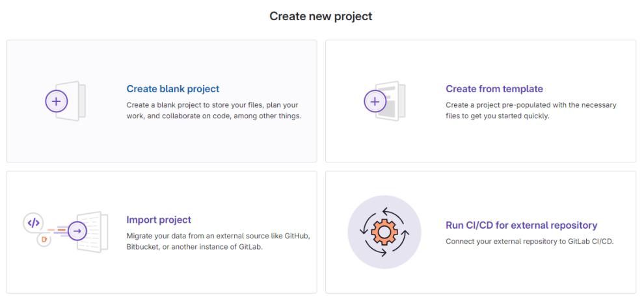
Task: Click the plus icon for template project
Action: tap(374, 102)
